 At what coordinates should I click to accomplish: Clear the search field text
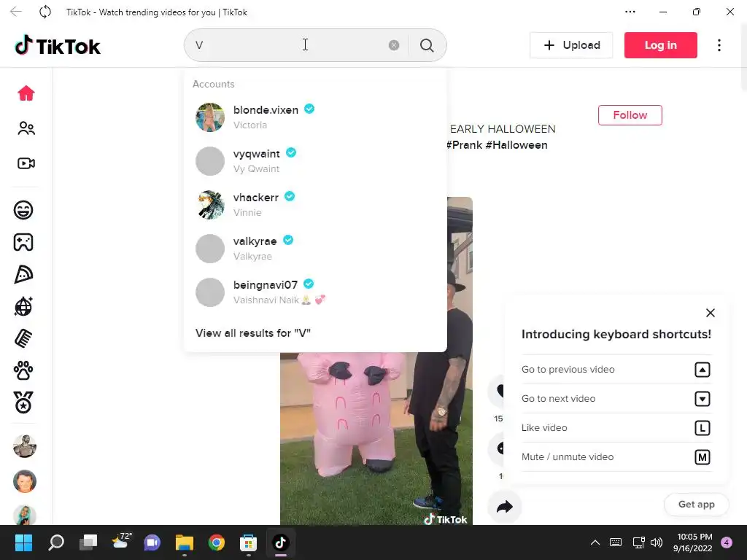pos(394,45)
